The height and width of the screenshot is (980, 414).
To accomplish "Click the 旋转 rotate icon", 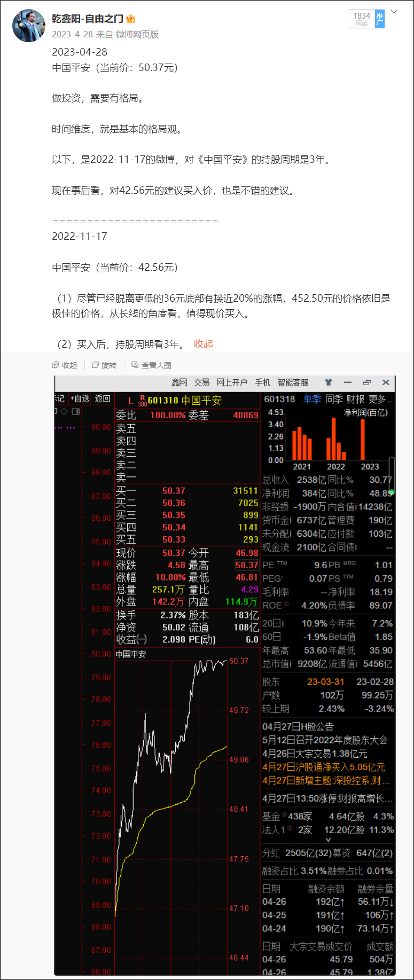I will pos(96,365).
